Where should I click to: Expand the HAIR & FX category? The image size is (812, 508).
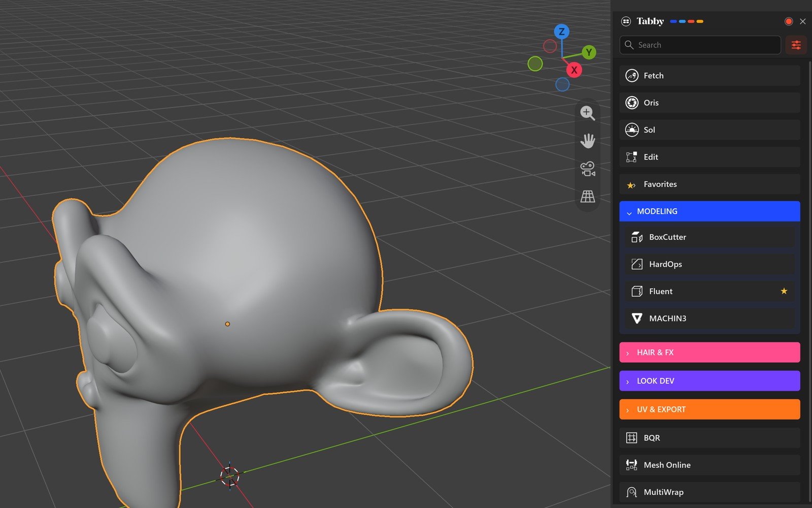[709, 353]
